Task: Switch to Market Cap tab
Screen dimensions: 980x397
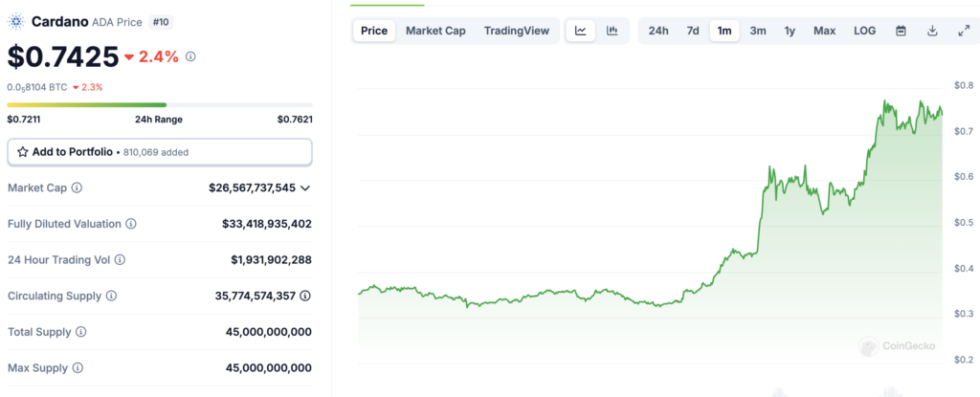Action: pos(435,31)
